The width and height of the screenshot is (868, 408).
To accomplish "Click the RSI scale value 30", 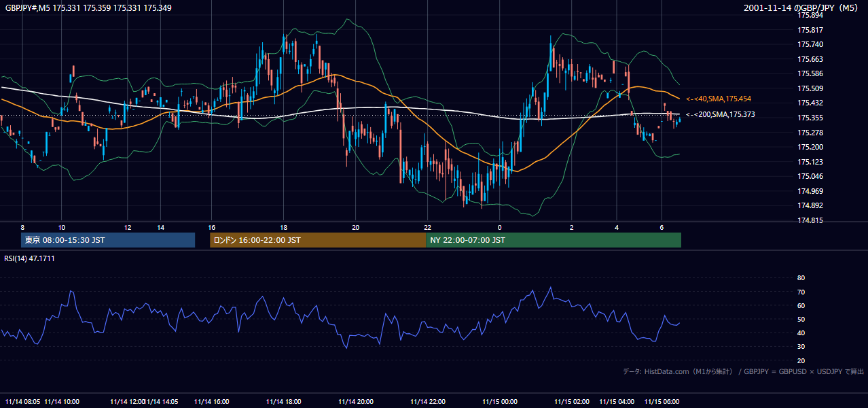I will click(801, 347).
